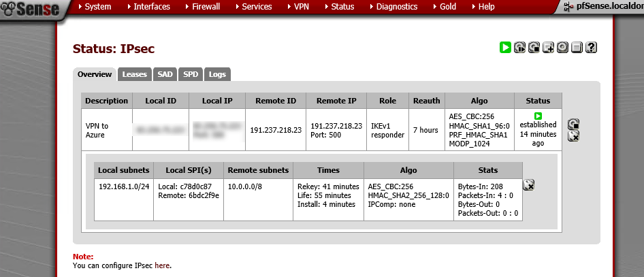This screenshot has width=644, height=277.
Task: Click the red 'Note:' label
Action: pyautogui.click(x=83, y=257)
